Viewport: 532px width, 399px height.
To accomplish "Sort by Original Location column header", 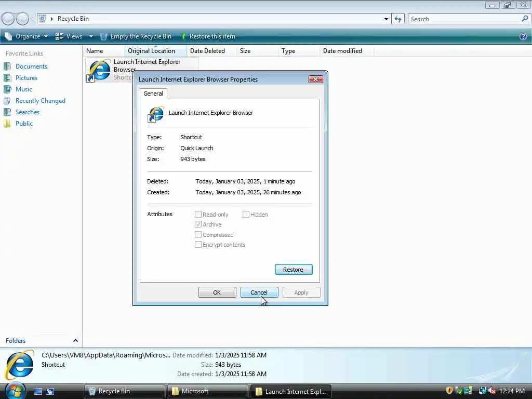I will tap(155, 51).
